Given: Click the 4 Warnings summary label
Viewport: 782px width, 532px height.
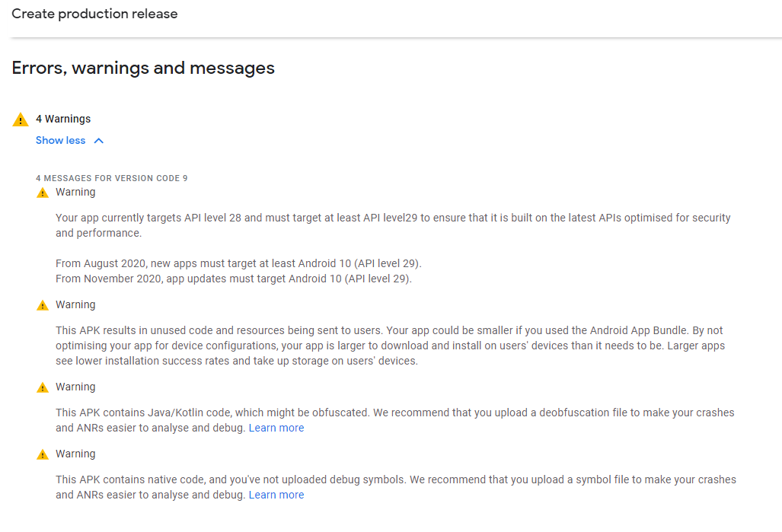Looking at the screenshot, I should [63, 119].
